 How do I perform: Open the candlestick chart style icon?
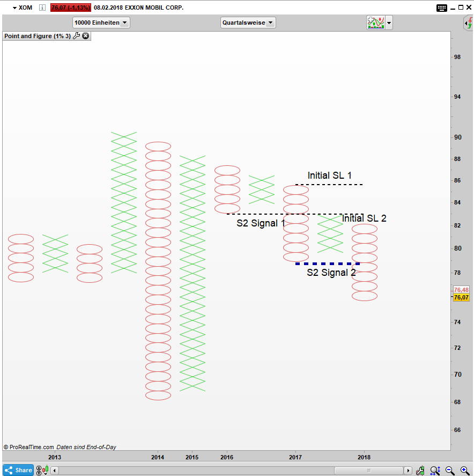coord(42,470)
